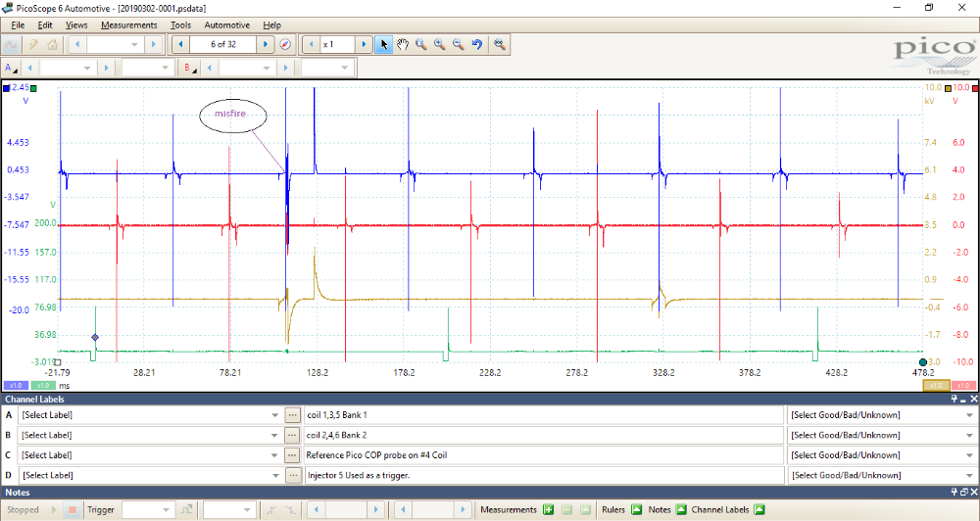Open the Measurements menu
Image resolution: width=980 pixels, height=521 pixels.
point(128,24)
